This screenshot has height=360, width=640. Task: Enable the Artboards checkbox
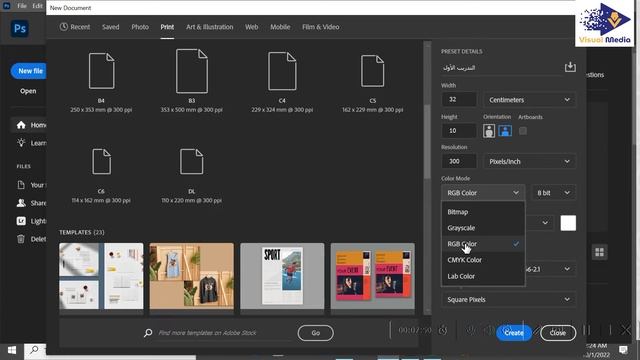523,131
